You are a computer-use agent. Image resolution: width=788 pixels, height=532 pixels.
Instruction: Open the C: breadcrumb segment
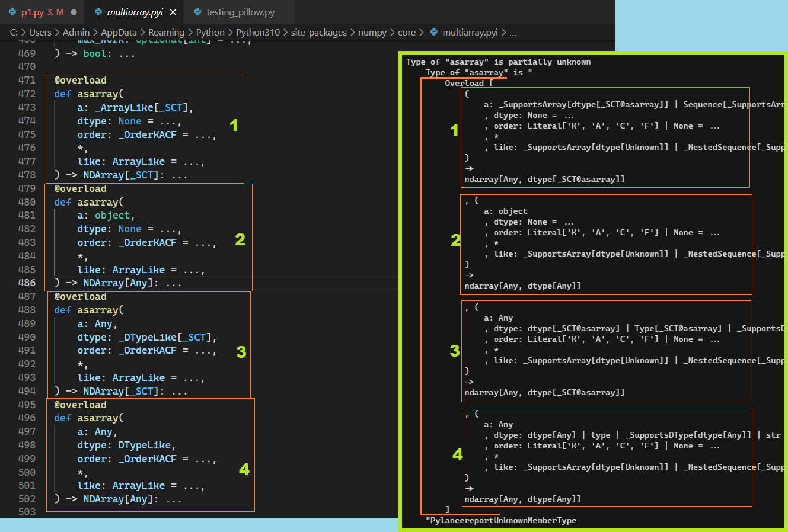coord(14,32)
